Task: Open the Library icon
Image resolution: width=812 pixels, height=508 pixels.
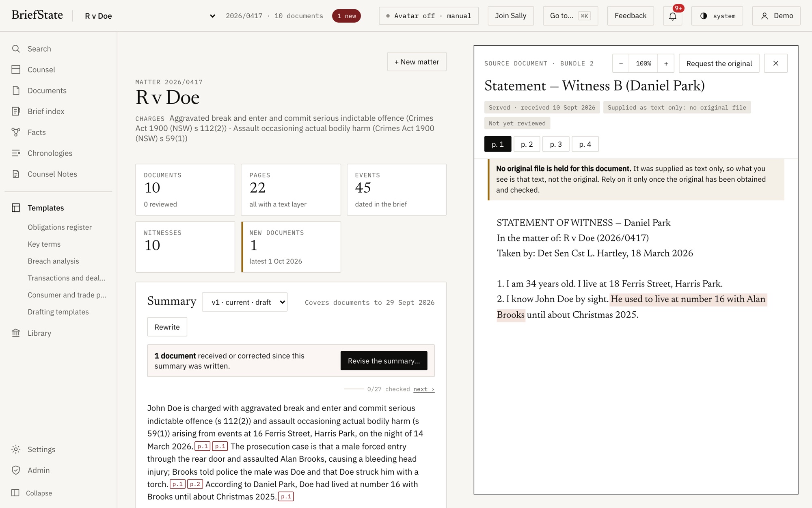Action: tap(16, 333)
